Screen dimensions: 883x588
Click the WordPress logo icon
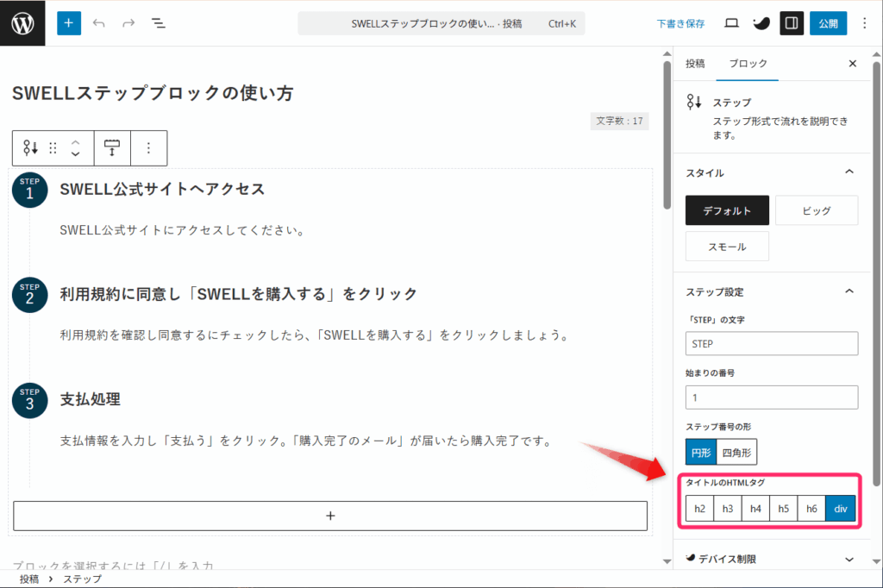(23, 23)
